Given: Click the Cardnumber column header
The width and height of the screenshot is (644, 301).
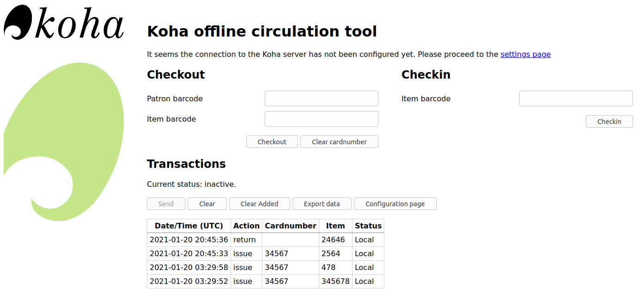Looking at the screenshot, I should [290, 226].
